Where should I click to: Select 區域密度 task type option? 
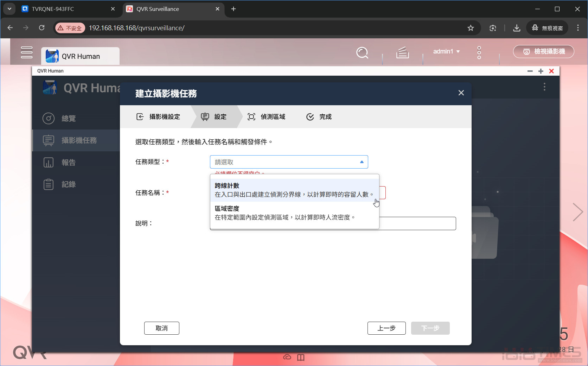pos(295,213)
